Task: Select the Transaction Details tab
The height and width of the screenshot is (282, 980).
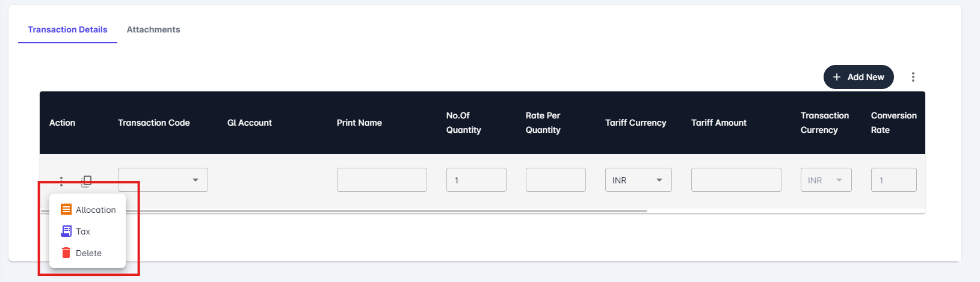Action: pos(67,29)
